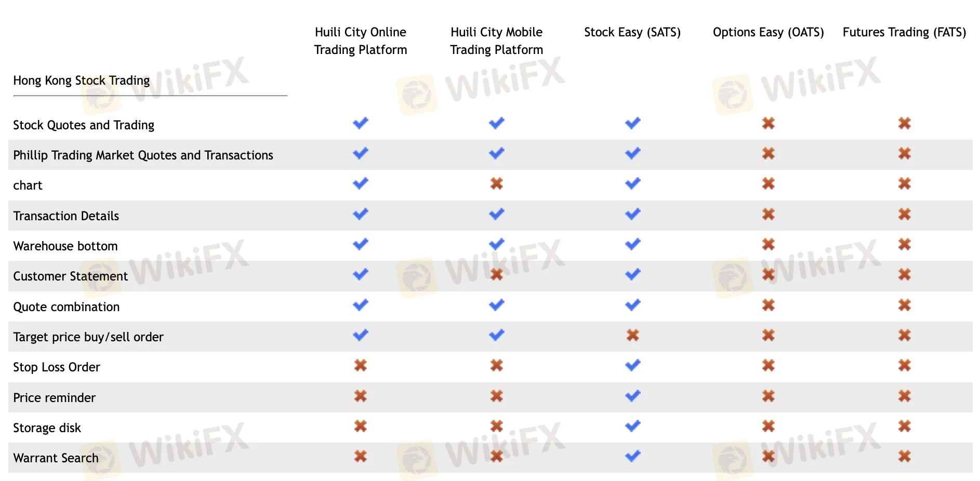Viewport: 980px width, 481px height.
Task: Click Transaction Details cross under Options Easy (OATS)
Action: point(769,215)
